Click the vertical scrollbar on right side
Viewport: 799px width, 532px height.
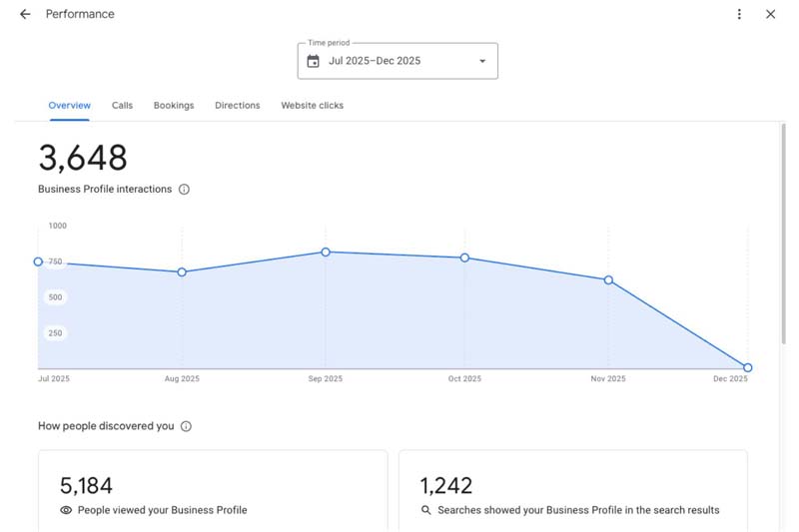[783, 240]
